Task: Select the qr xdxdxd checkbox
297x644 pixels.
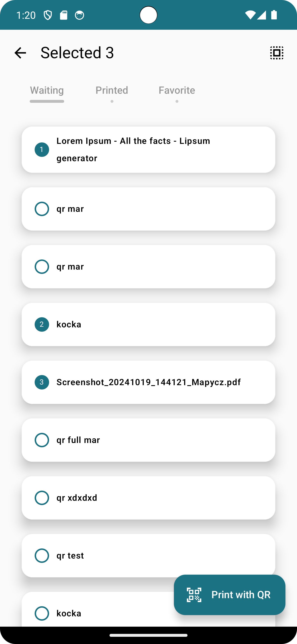Action: tap(42, 498)
